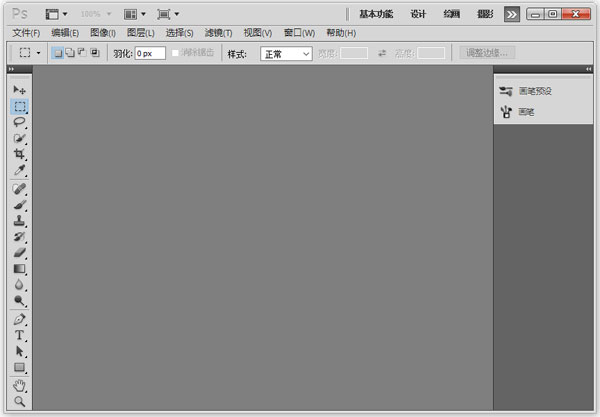600x417 pixels.
Task: Click the 羽化 feather input field
Action: pos(150,53)
